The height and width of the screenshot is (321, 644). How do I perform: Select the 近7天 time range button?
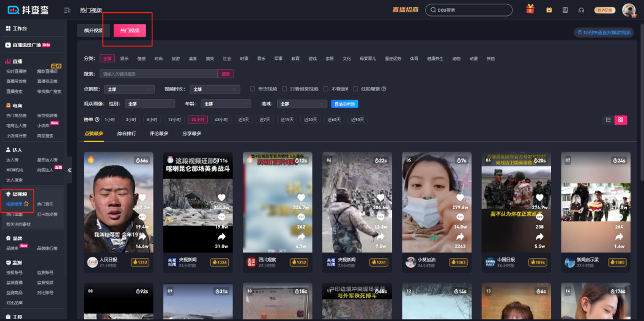pos(264,120)
